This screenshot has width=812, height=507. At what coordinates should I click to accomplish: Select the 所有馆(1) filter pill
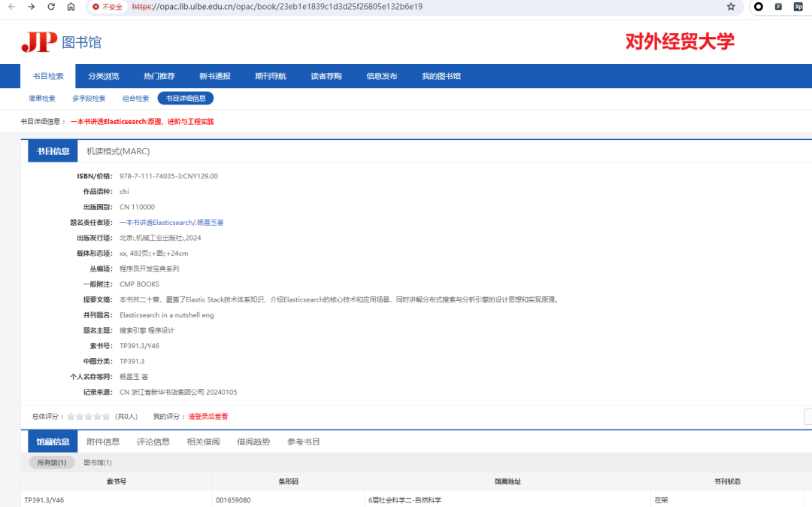click(x=52, y=463)
